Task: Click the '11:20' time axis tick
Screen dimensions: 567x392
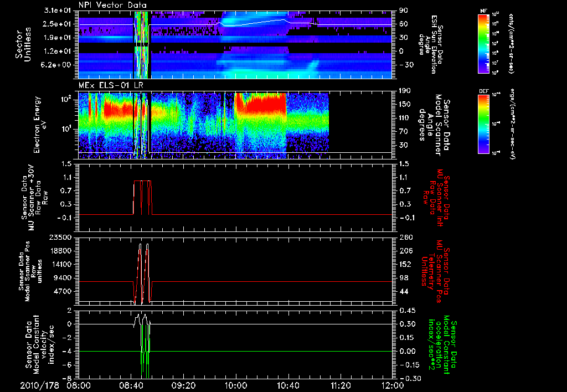Action: [x=341, y=385]
